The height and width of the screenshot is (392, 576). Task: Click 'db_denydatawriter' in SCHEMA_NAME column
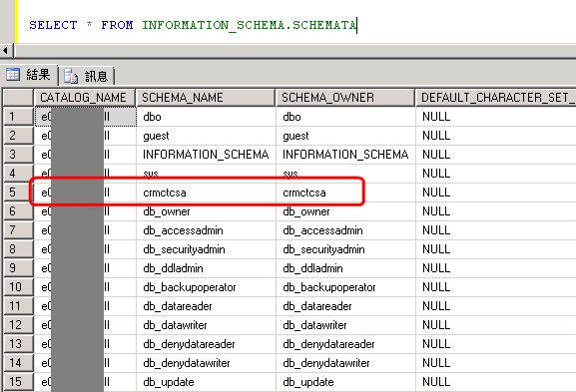point(187,363)
